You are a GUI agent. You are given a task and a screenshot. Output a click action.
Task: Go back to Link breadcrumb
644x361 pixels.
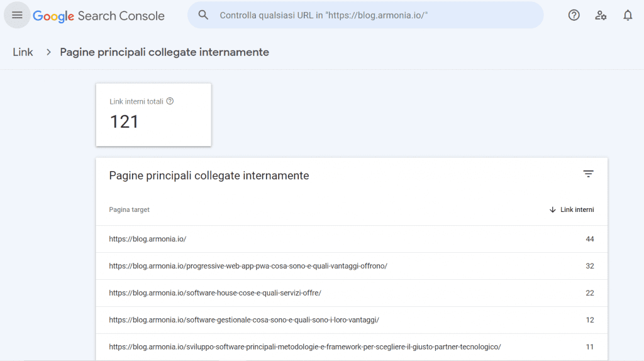click(x=23, y=52)
